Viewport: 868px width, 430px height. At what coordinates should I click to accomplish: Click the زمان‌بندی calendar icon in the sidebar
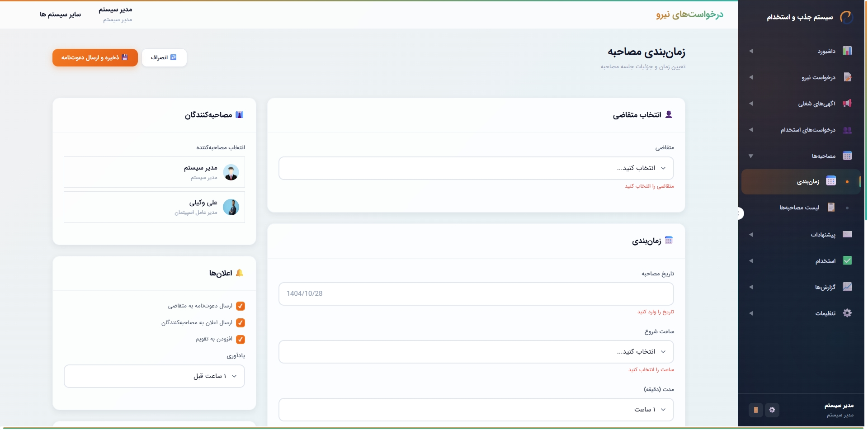tap(831, 181)
